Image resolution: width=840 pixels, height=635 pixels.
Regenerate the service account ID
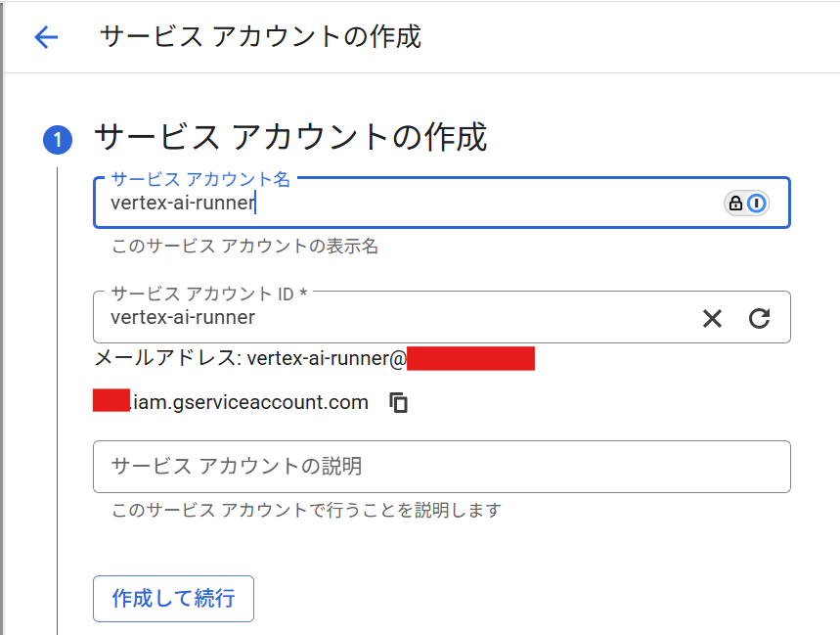coord(760,318)
